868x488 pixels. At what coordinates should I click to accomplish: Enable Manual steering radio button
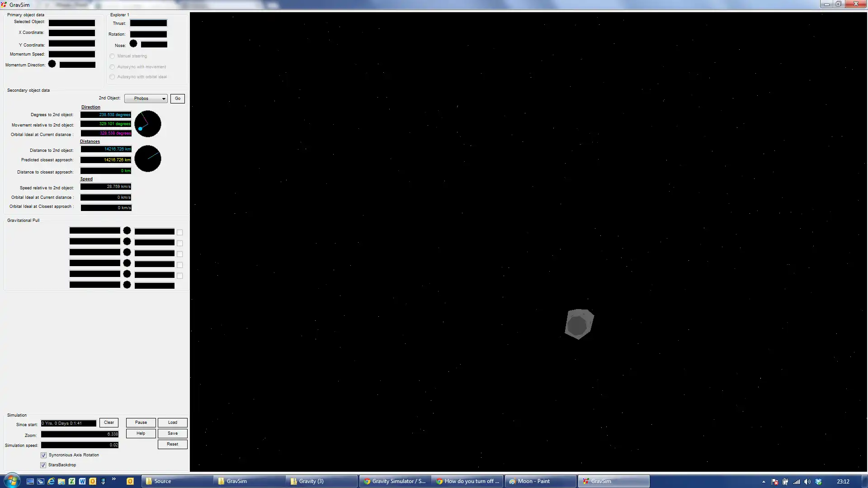(112, 56)
